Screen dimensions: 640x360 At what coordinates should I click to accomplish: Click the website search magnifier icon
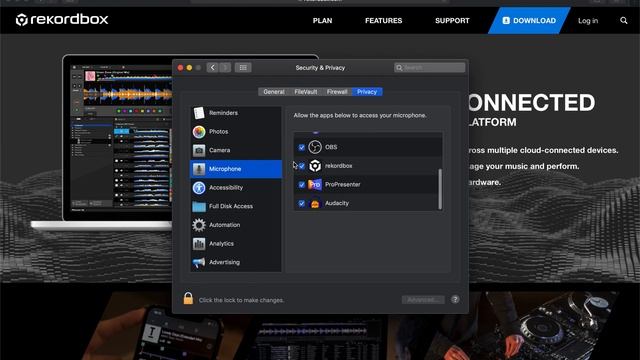(623, 20)
